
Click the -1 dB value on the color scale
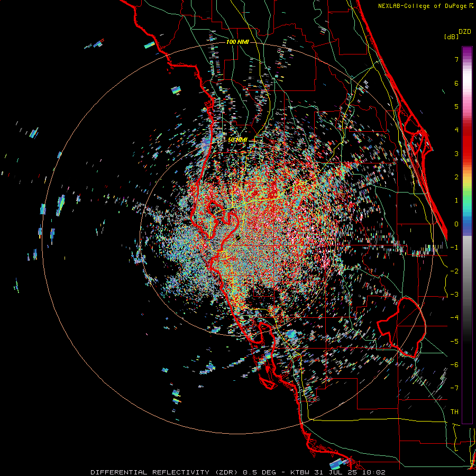coord(454,248)
